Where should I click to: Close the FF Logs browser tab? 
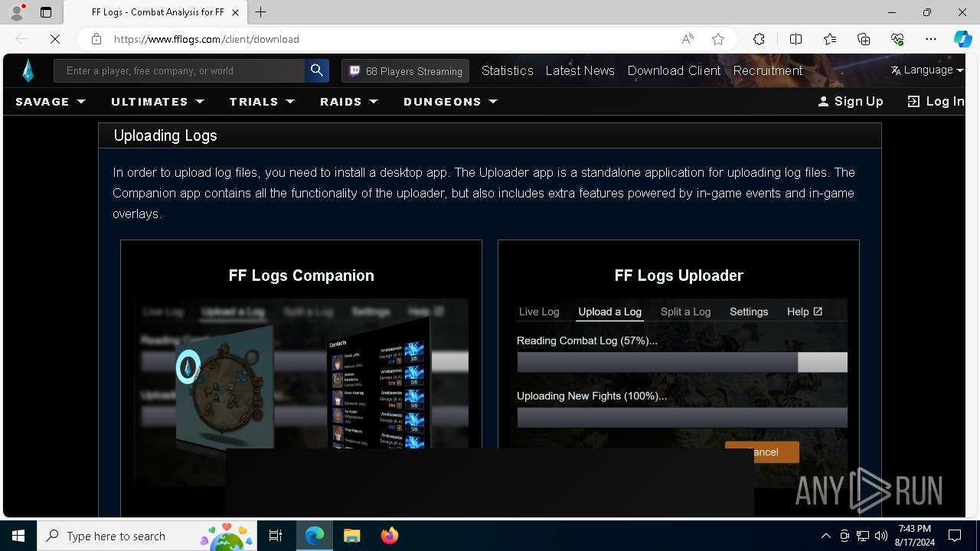[x=235, y=12]
